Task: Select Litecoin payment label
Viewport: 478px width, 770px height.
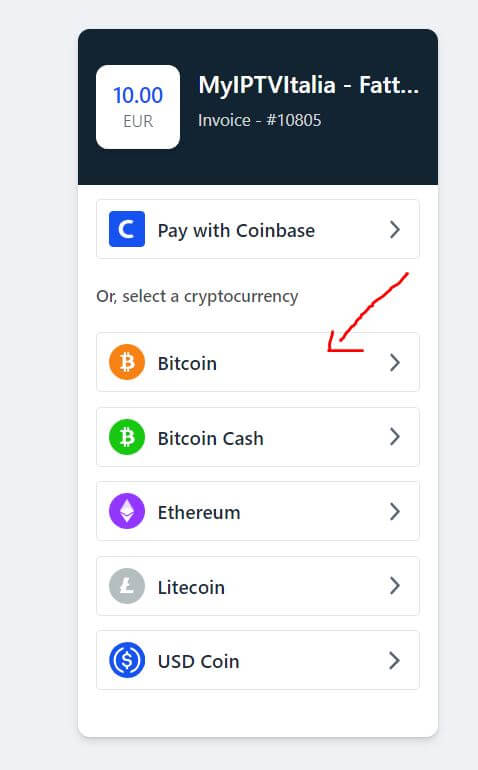Action: click(191, 587)
